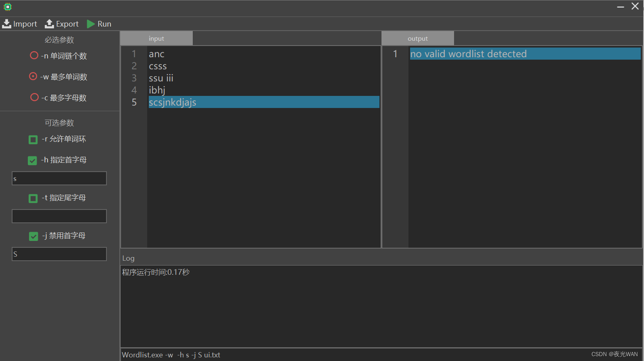Click the Import download icon
Viewport: 644px width, 361px height.
[6, 24]
